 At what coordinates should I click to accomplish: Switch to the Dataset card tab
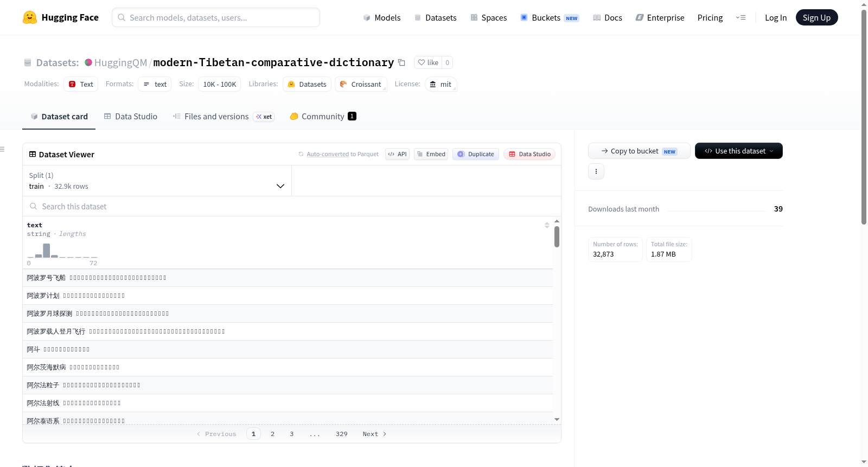pyautogui.click(x=59, y=117)
